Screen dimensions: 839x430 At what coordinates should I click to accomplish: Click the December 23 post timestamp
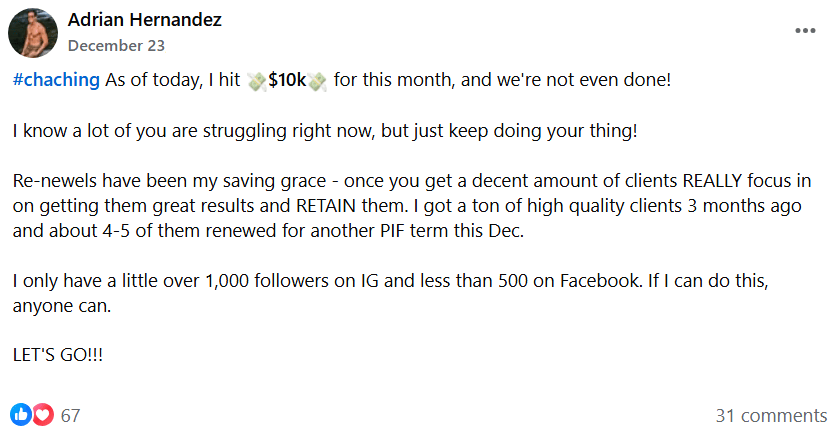click(116, 45)
